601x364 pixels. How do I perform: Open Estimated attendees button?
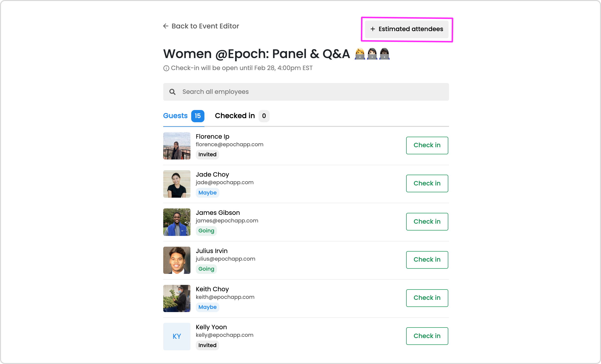407,29
